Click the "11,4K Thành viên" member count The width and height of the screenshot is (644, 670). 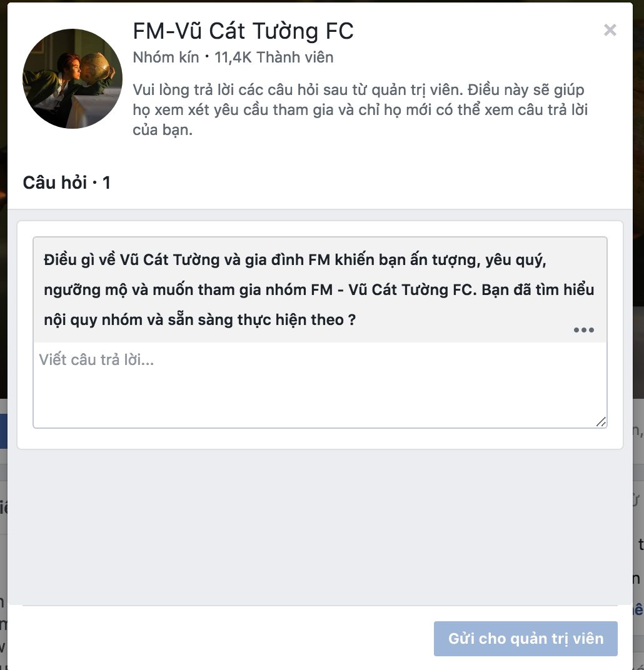(x=274, y=57)
